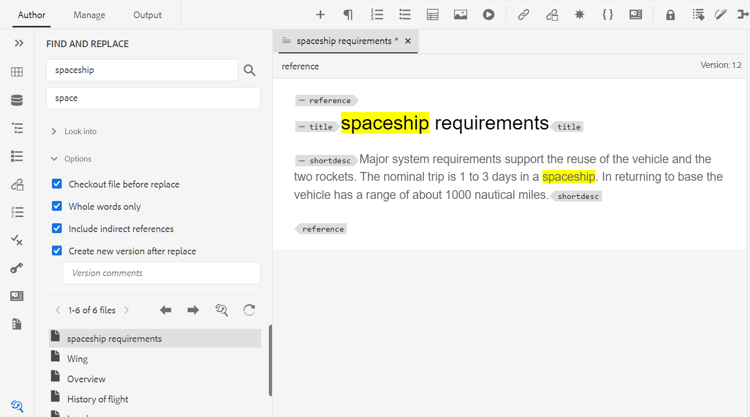
Task: Go to the next match arrow
Action: pos(193,310)
